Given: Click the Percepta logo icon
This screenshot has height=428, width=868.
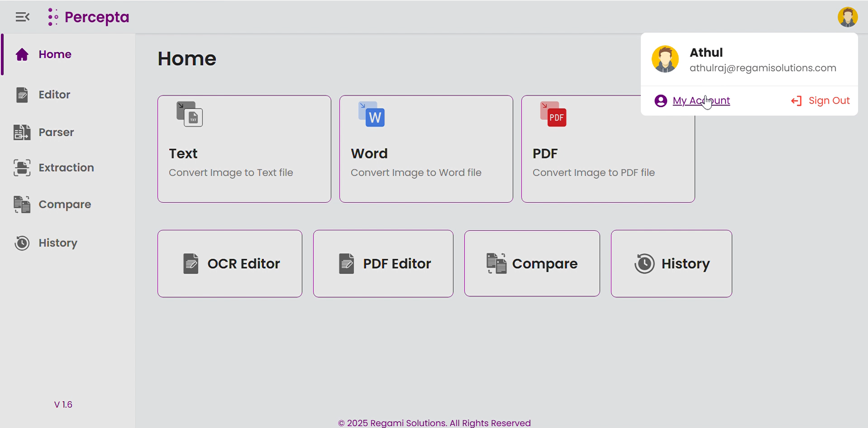Looking at the screenshot, I should pos(52,17).
